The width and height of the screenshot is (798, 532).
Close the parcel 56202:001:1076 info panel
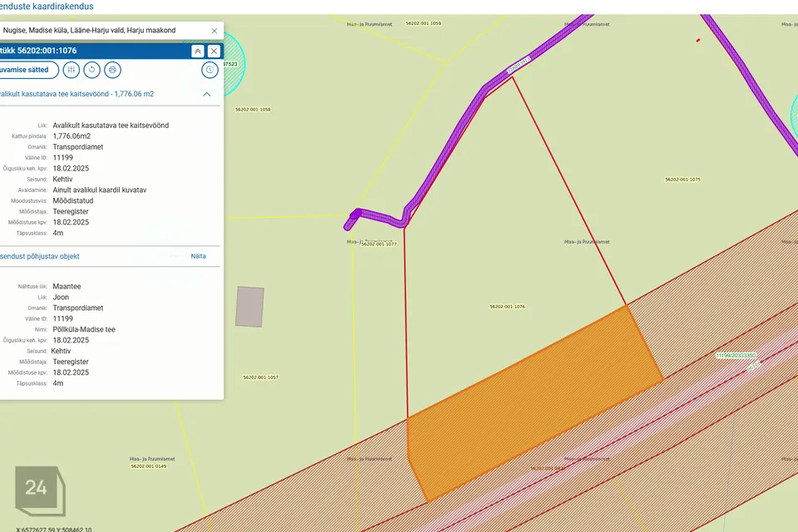pos(214,51)
